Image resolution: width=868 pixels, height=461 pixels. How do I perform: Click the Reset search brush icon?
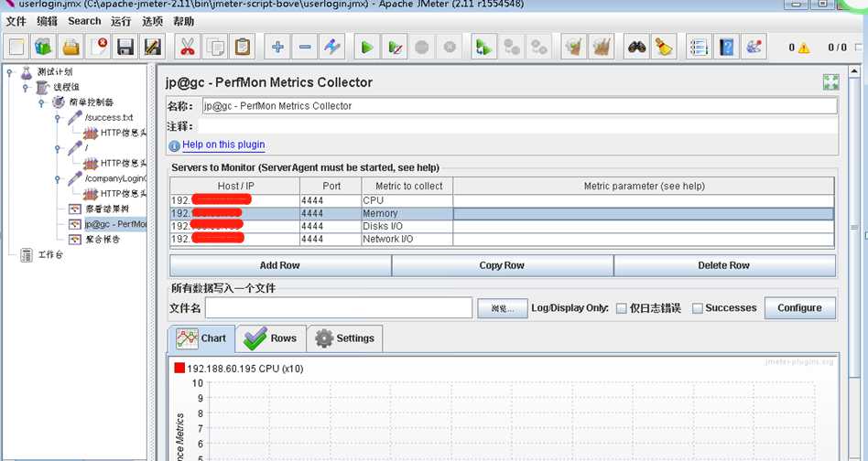663,47
